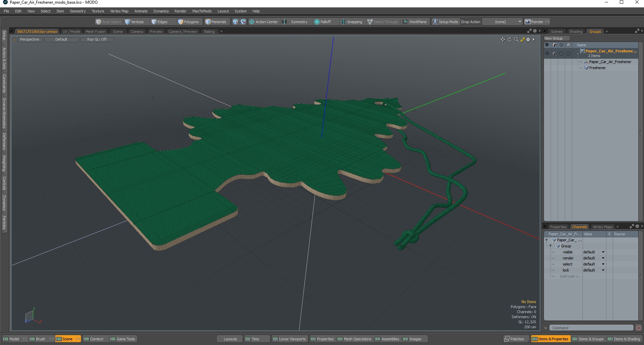This screenshot has height=345, width=644.
Task: Click the Items selection mode icon next to Materials
Action: (x=235, y=22)
